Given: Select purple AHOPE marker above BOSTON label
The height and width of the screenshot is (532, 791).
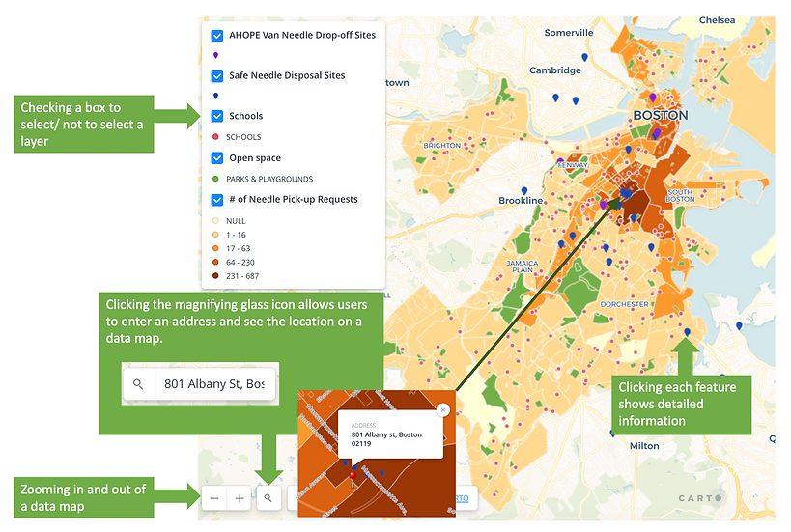Looking at the screenshot, I should [x=653, y=98].
